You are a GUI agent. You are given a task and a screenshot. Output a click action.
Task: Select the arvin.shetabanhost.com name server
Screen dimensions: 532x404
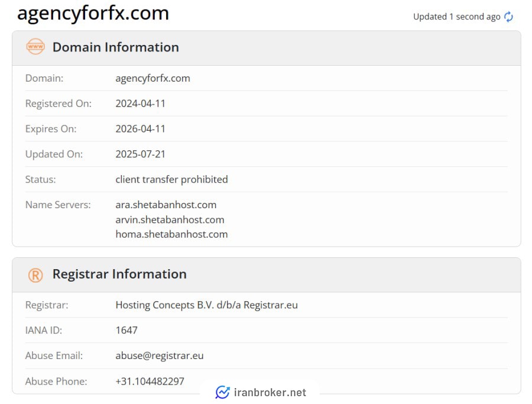170,219
